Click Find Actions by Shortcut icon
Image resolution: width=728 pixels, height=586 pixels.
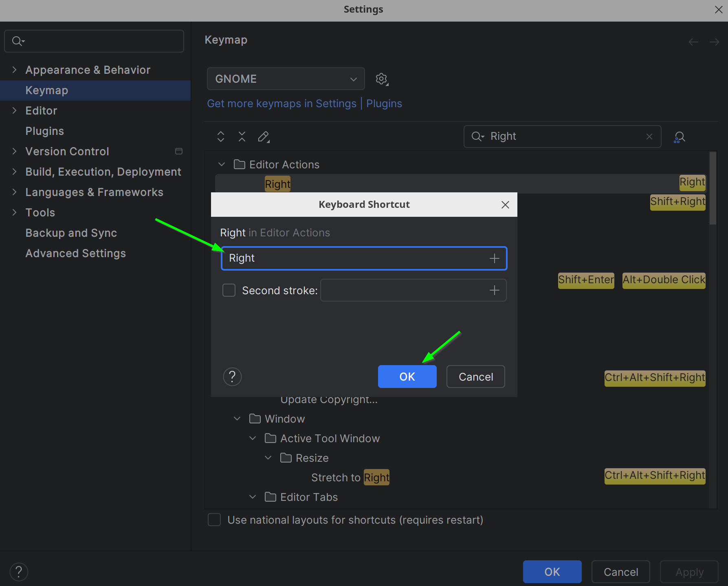pos(679,137)
